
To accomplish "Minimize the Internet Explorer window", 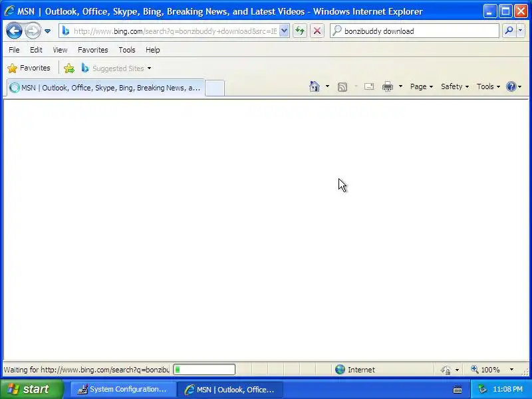I will click(x=489, y=11).
